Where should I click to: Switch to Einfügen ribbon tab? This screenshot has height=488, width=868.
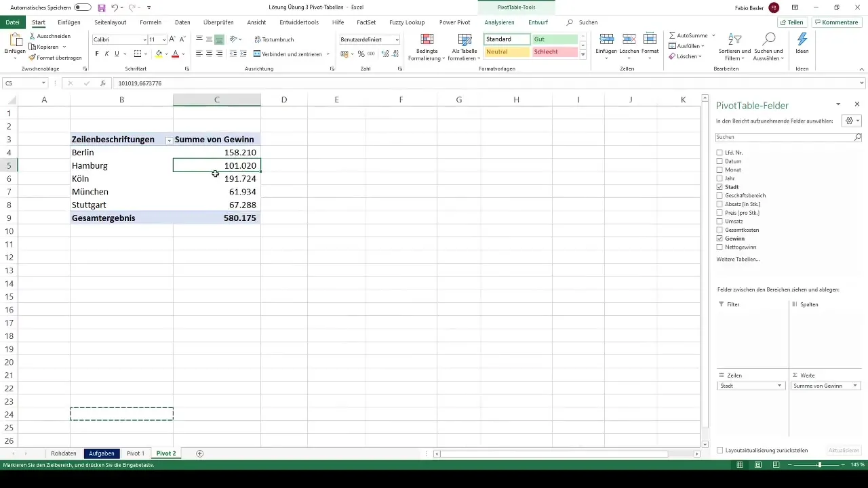(x=69, y=22)
